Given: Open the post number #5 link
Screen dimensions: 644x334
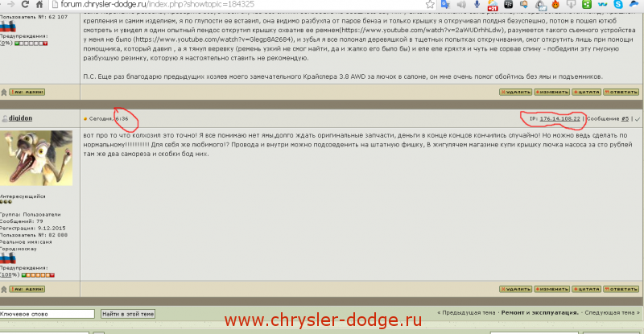Looking at the screenshot, I should (x=625, y=119).
